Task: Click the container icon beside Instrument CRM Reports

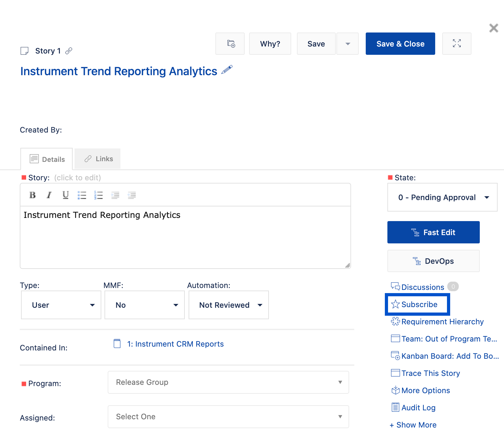Action: coord(117,344)
